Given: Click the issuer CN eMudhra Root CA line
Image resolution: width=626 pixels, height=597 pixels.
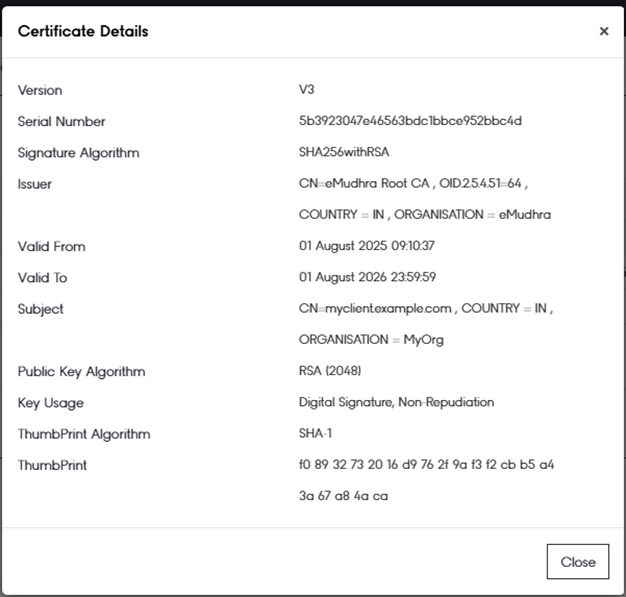Looking at the screenshot, I should coord(413,184).
